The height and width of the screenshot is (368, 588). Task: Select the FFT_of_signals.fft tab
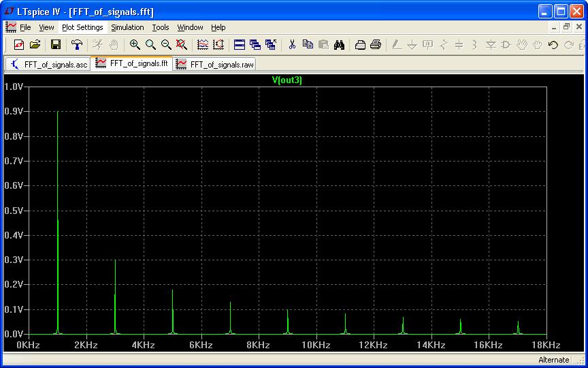[x=131, y=63]
